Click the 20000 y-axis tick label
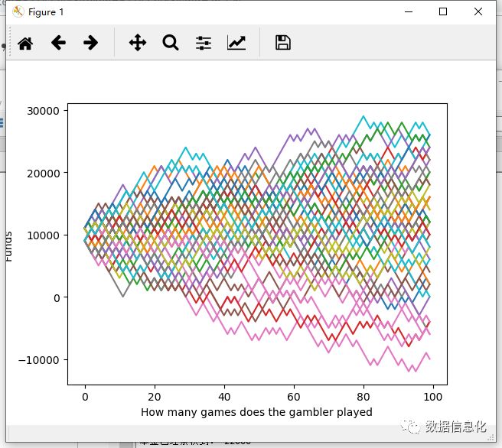The image size is (502, 448). (x=43, y=174)
